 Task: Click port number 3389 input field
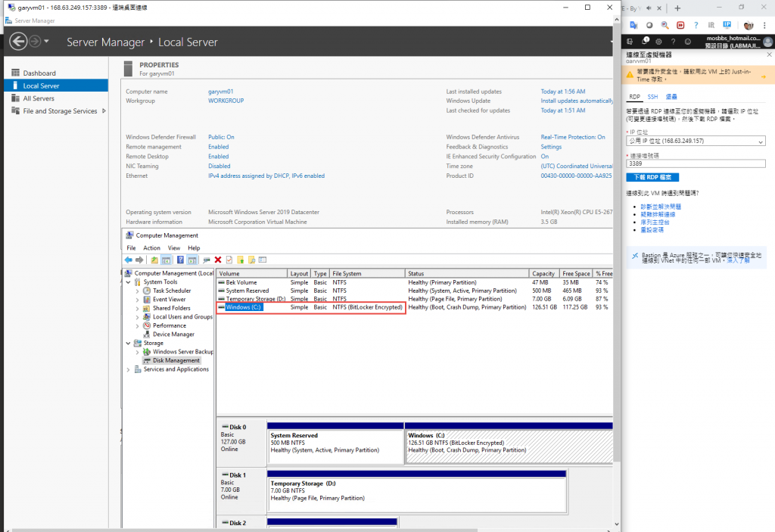[x=696, y=163]
